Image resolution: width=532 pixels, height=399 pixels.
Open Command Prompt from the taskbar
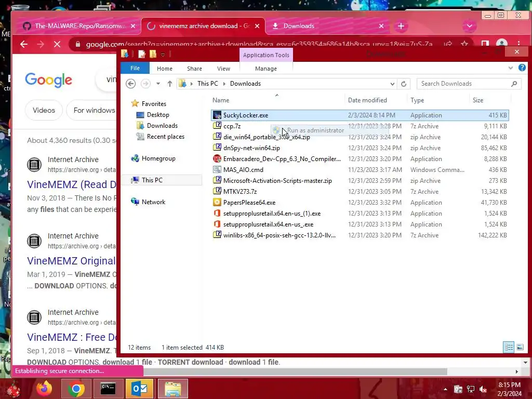[108, 389]
